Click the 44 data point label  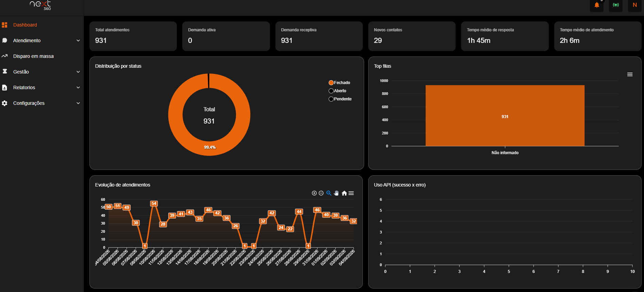(x=299, y=212)
